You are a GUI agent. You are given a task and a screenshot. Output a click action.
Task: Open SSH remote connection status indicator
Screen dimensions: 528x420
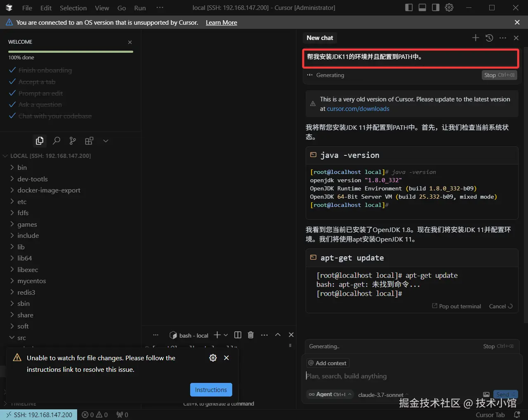pyautogui.click(x=39, y=415)
